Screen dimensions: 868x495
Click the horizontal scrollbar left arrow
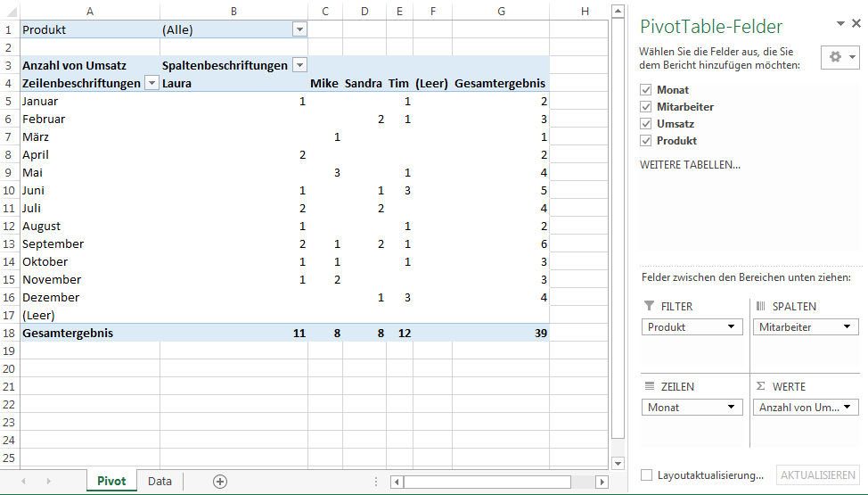tap(397, 482)
